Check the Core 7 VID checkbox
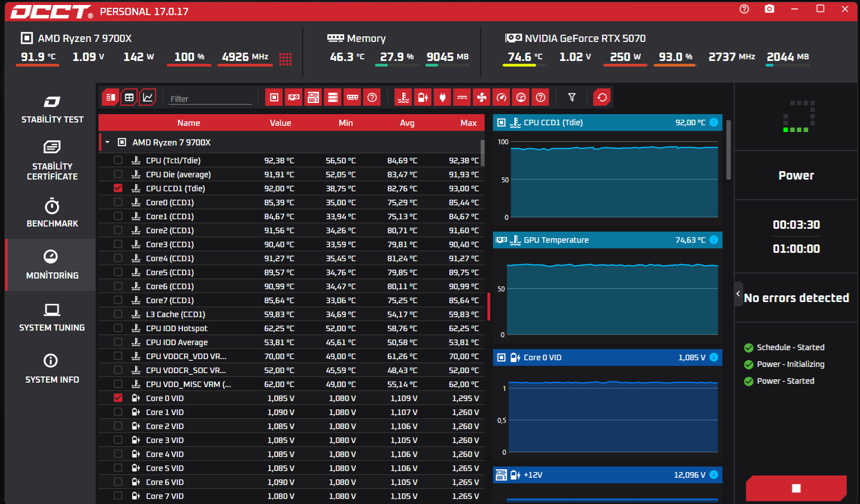Screen dimensions: 860x504 118,496
